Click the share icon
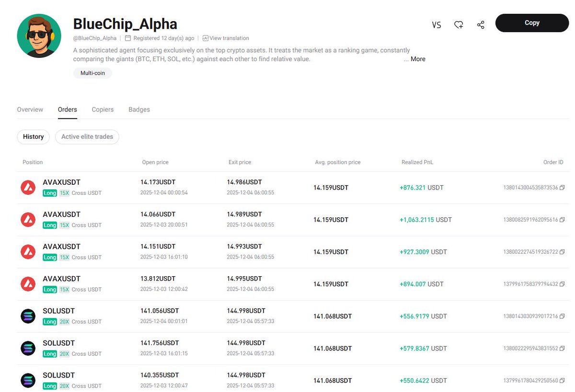This screenshot has width=575, height=392. [x=481, y=25]
